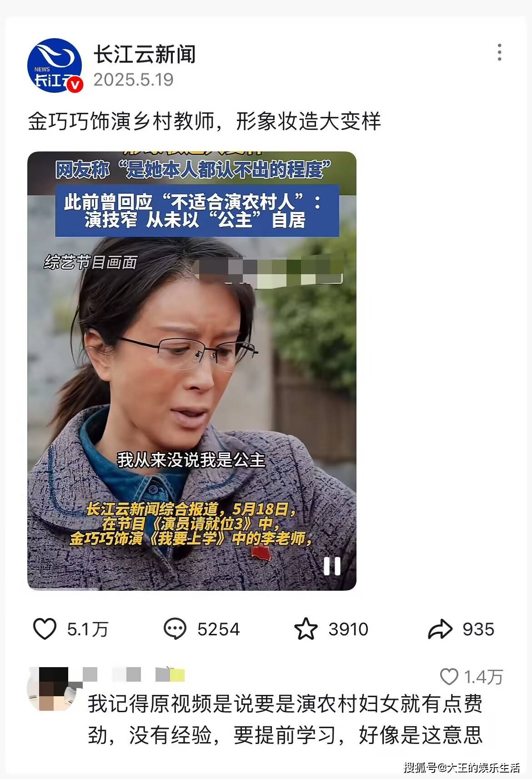Tap the top comment text about 农村妇女
The width and height of the screenshot is (532, 779).
[285, 719]
